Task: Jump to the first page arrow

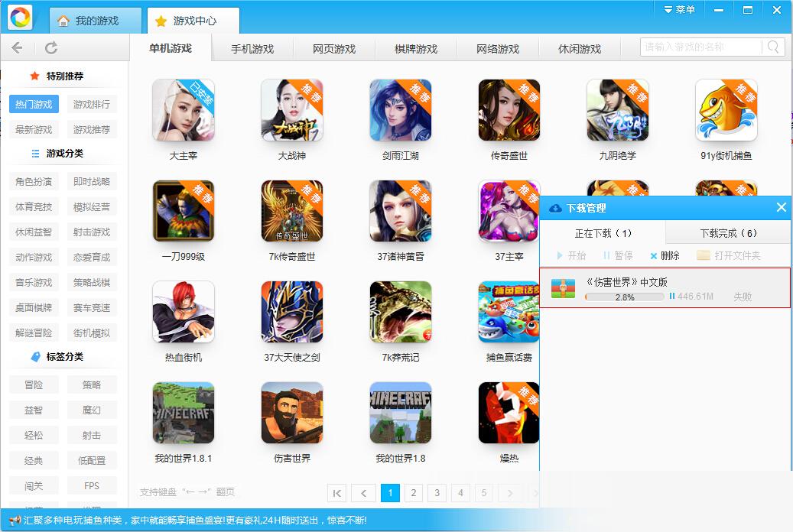Action: [x=336, y=492]
